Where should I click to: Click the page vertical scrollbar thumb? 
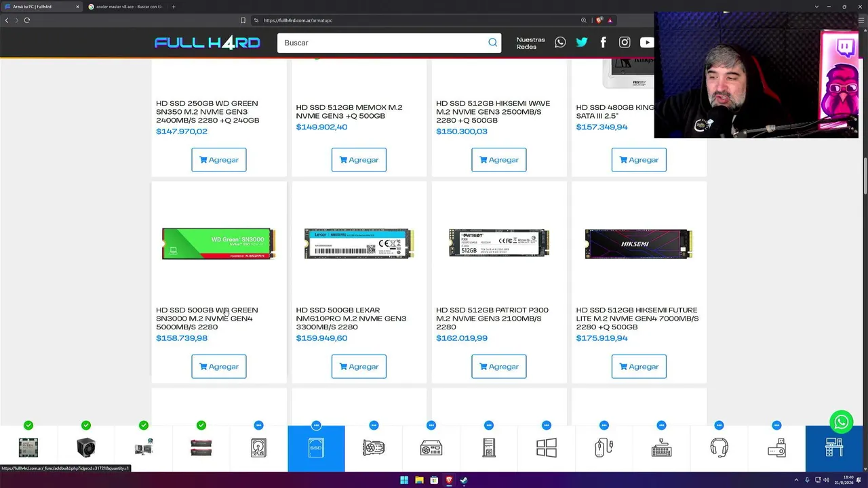pos(865,175)
